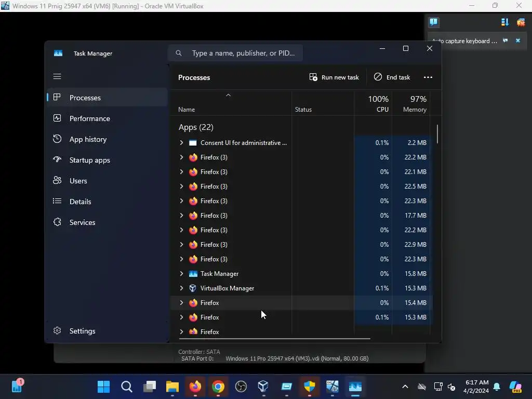Open Task Manager Settings
The image size is (532, 399).
[107, 331]
